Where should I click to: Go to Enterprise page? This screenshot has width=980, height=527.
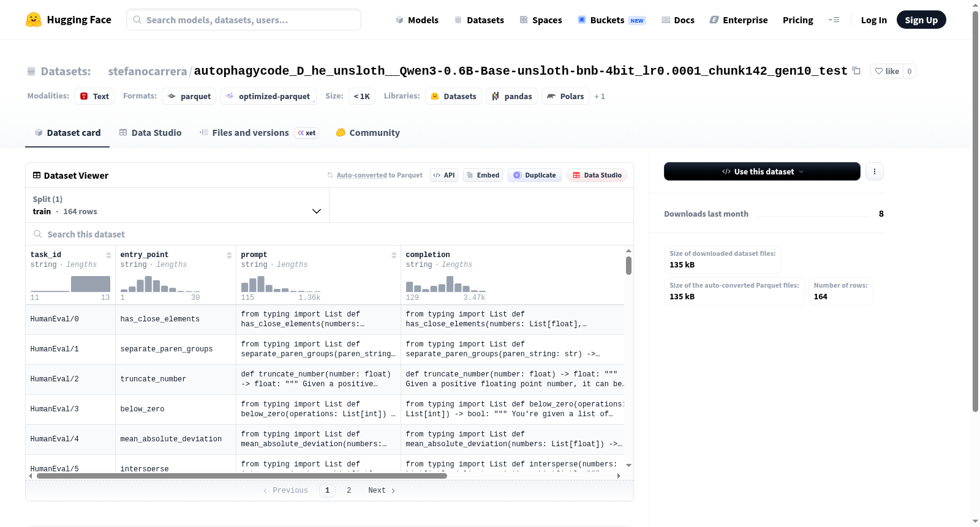point(739,20)
